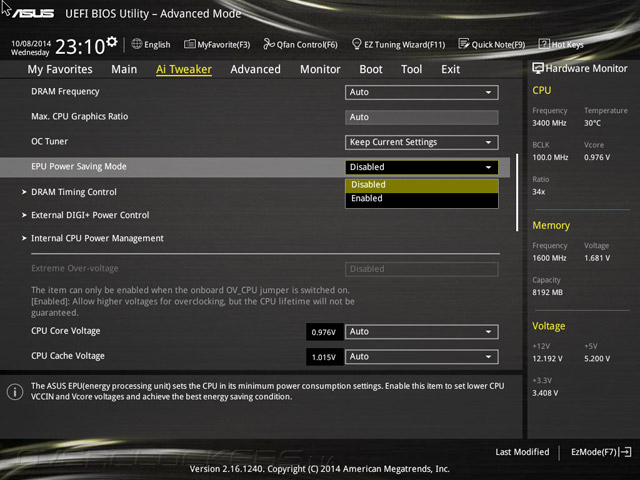
Task: Click the Extreme Over-voltage label
Action: coord(75,269)
